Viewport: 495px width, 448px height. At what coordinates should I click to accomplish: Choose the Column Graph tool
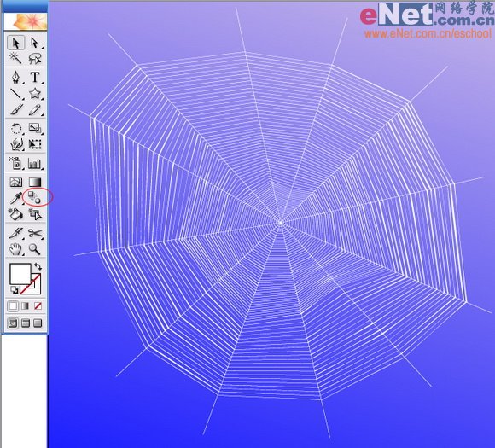[35, 163]
